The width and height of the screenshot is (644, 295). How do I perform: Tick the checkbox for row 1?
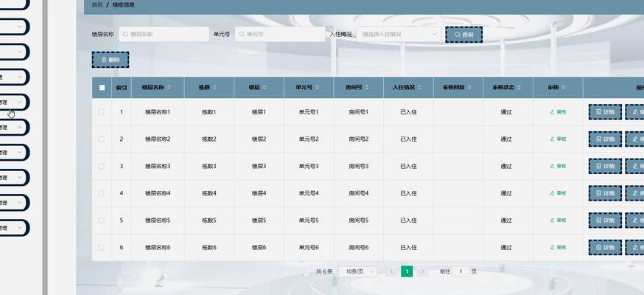102,112
